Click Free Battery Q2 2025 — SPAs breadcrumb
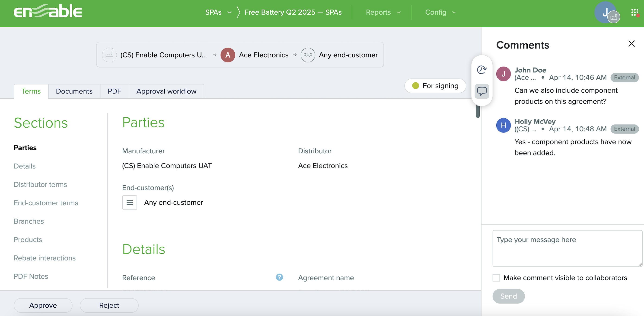Image resolution: width=644 pixels, height=316 pixels. (293, 12)
